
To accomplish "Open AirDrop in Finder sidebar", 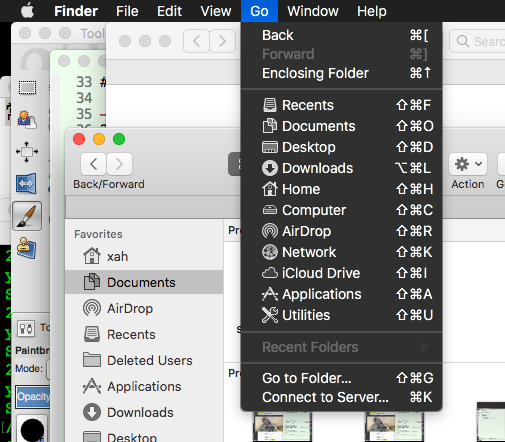I will [x=144, y=308].
